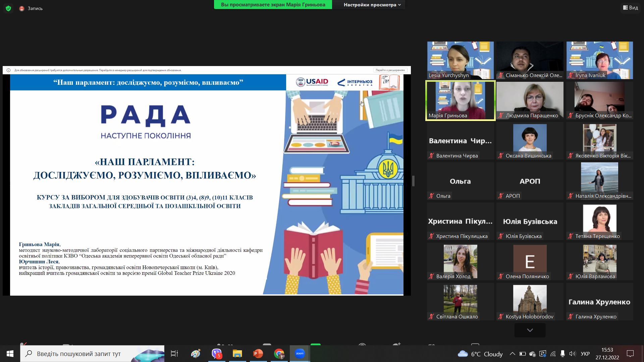Click the Перейти к расширениям button
Screen dimensions: 644x362
(x=390, y=70)
